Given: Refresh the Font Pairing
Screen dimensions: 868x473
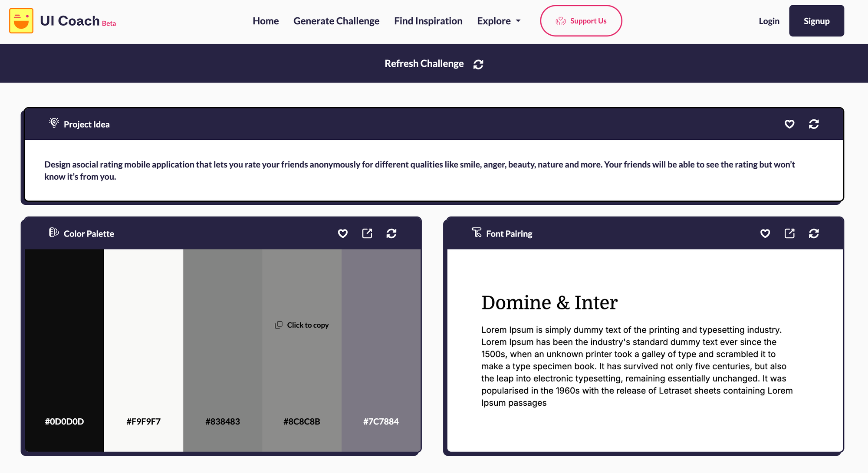Looking at the screenshot, I should click(x=814, y=233).
